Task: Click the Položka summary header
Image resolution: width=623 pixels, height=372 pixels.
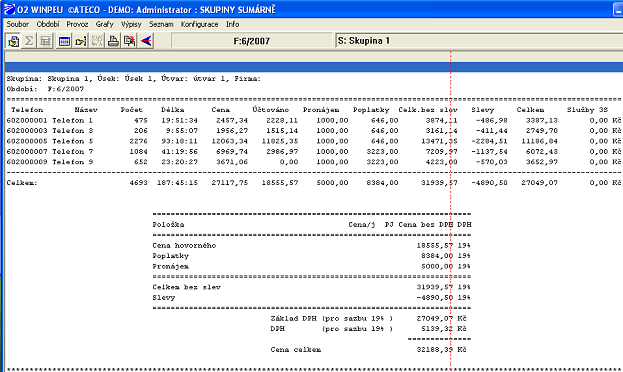Action: [168, 225]
